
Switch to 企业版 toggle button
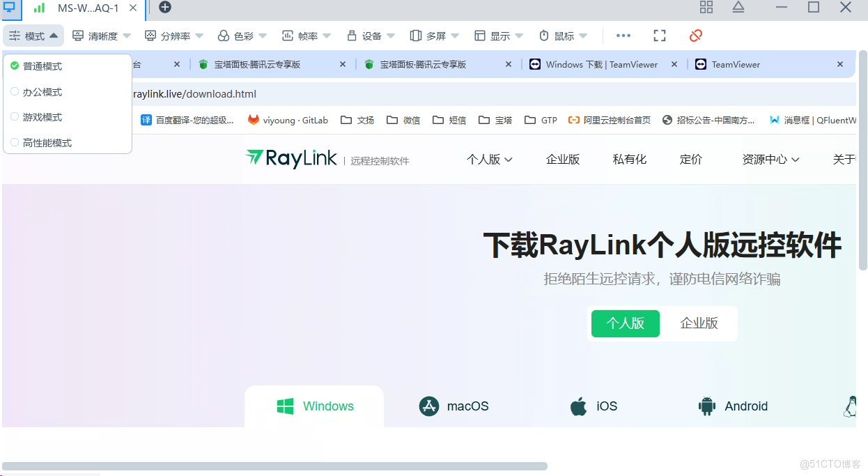[x=699, y=323]
